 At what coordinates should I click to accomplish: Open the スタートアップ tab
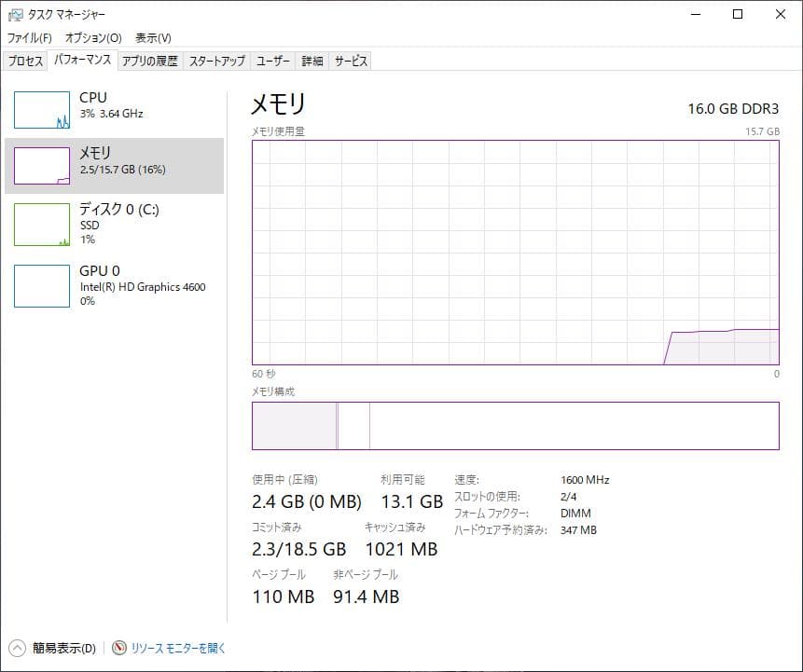click(x=215, y=60)
